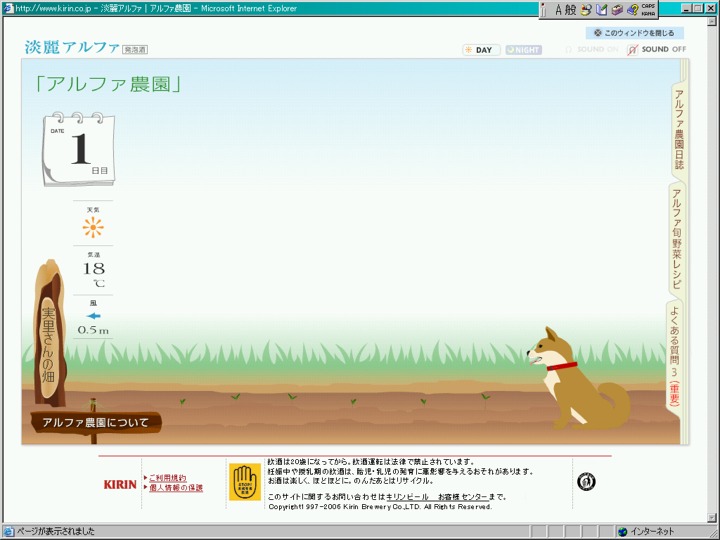Viewport: 720px width, 540px height.
Task: Click the アルファ農園について wooden sign
Action: point(96,422)
